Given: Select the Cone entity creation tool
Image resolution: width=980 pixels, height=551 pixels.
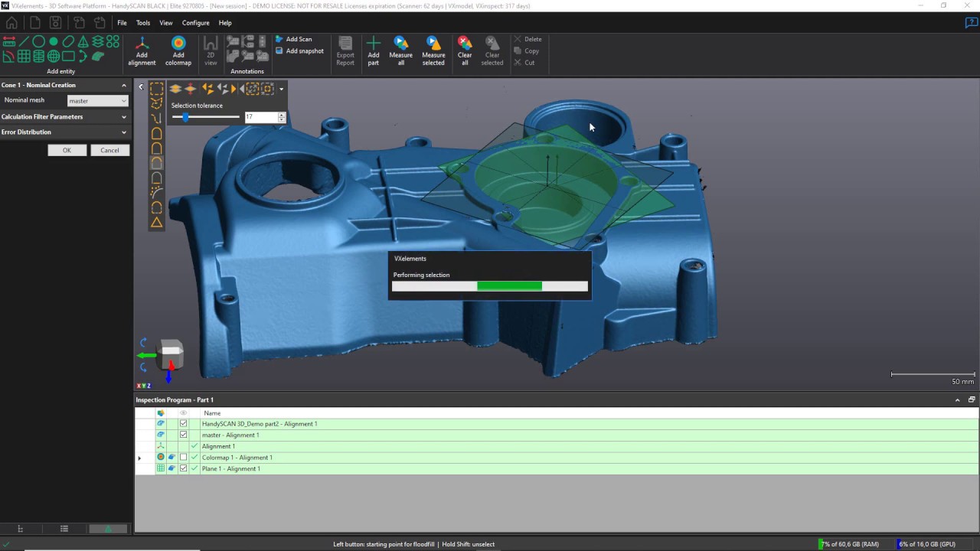Looking at the screenshot, I should 81,42.
